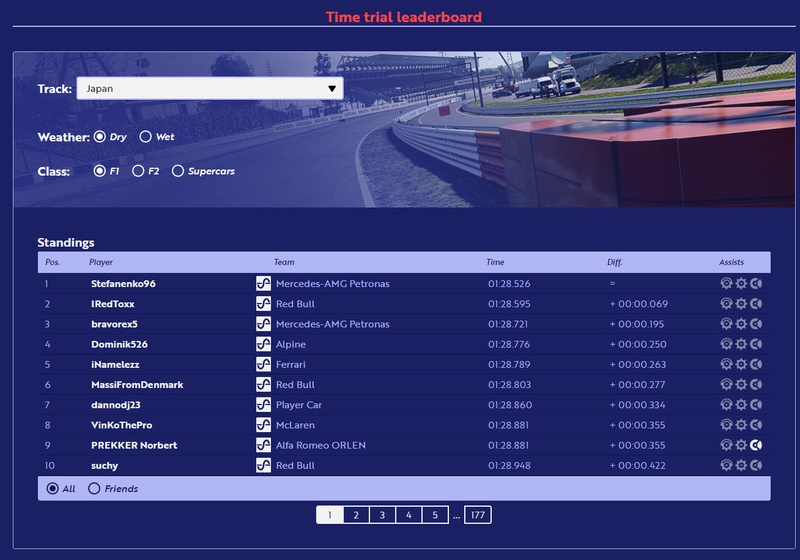Click highlighted brake assist icon for PREKKER Norbert

[x=756, y=445]
